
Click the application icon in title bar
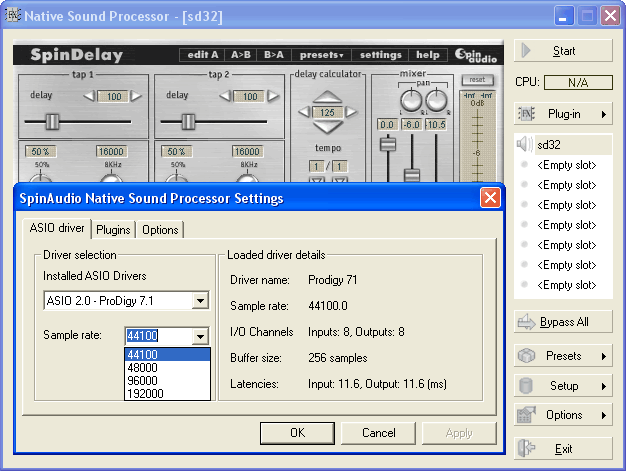(x=12, y=16)
